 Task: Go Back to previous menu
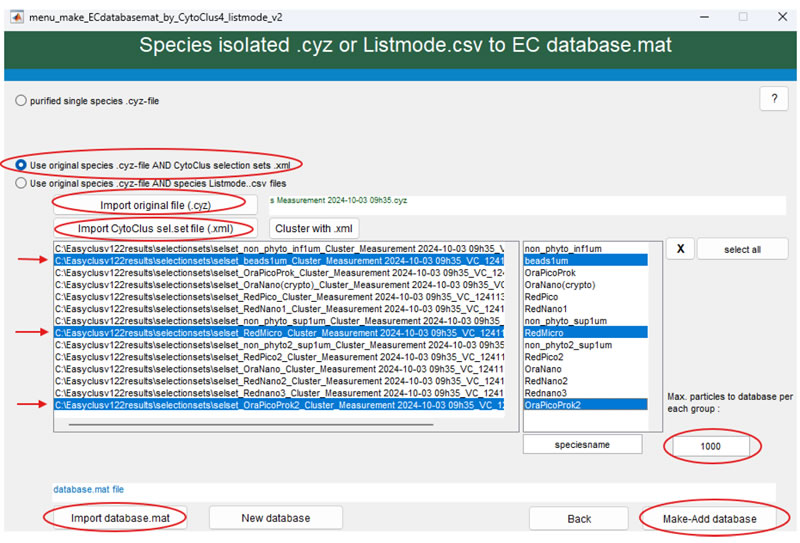click(579, 519)
